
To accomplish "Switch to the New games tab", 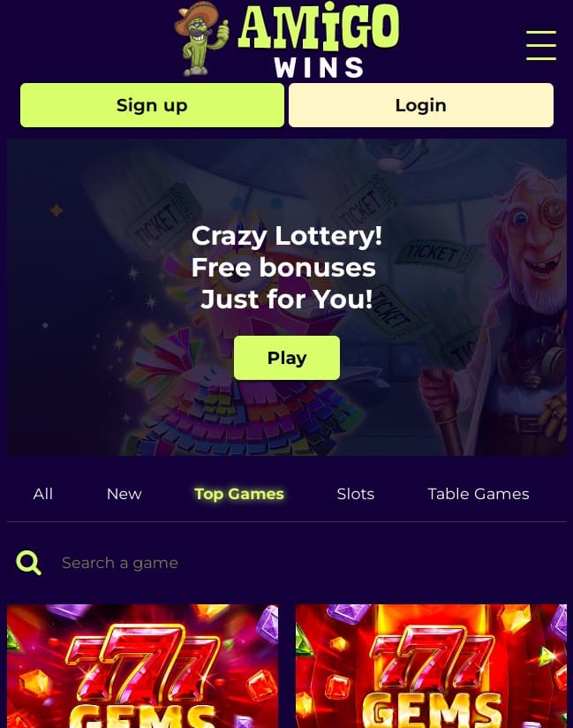I will (x=124, y=494).
